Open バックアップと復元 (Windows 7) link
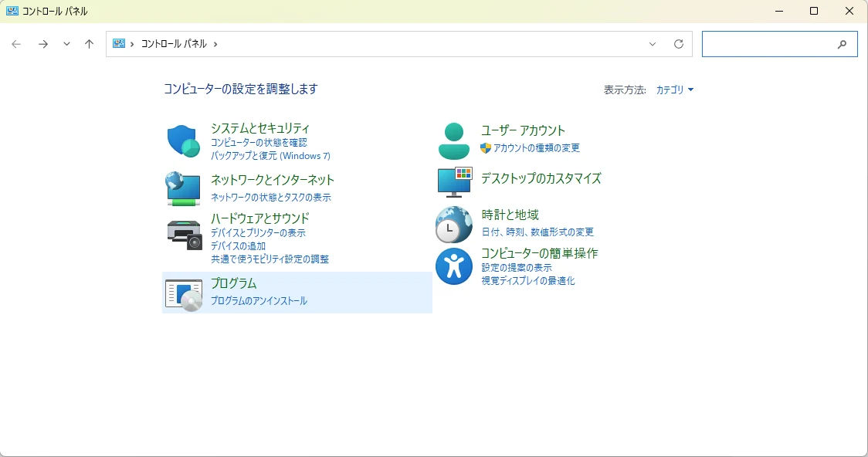868x457 pixels. pos(270,156)
